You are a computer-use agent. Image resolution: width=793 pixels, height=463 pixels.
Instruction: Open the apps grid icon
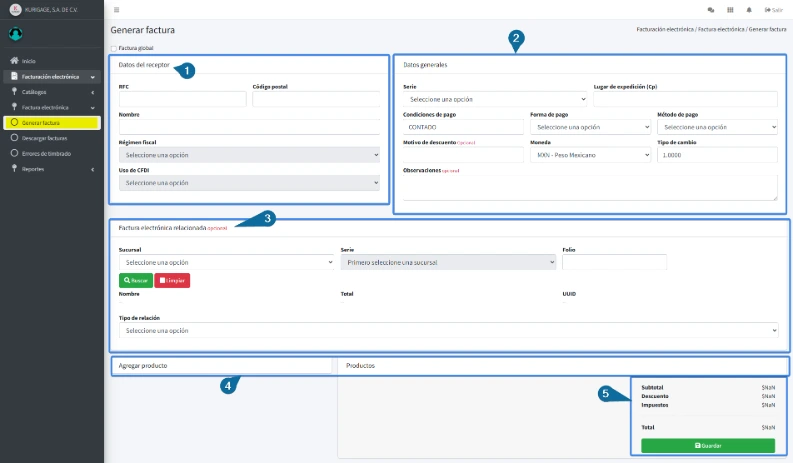730,9
